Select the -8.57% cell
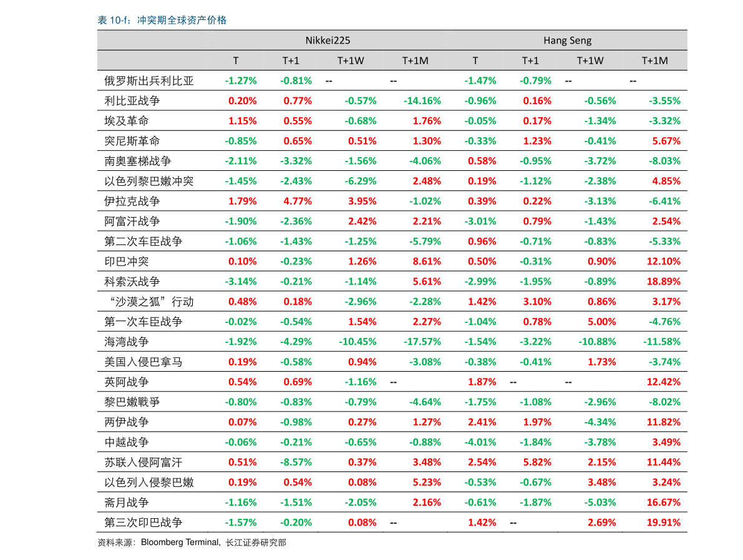Viewport: 743px width, 560px height. 296,462
